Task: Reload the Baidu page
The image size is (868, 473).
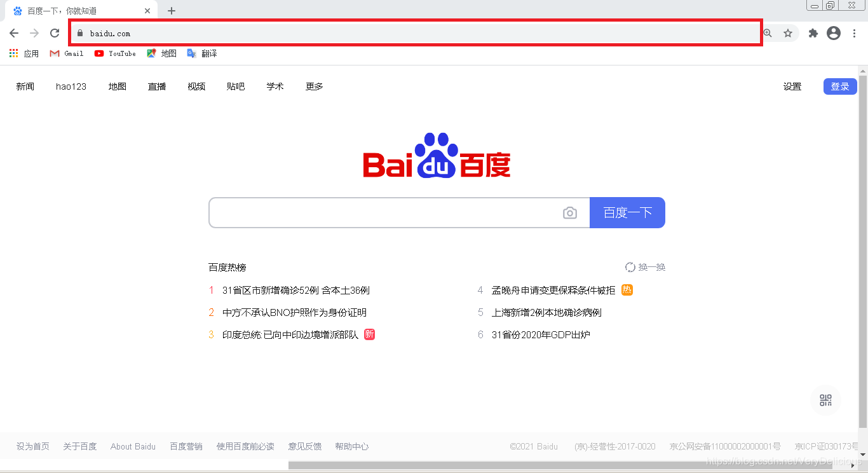Action: click(x=55, y=33)
